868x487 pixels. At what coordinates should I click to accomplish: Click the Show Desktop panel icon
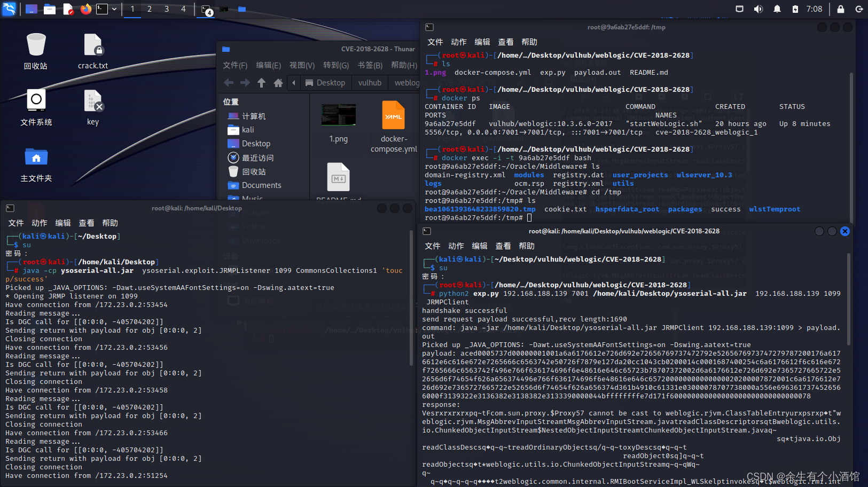(x=32, y=9)
